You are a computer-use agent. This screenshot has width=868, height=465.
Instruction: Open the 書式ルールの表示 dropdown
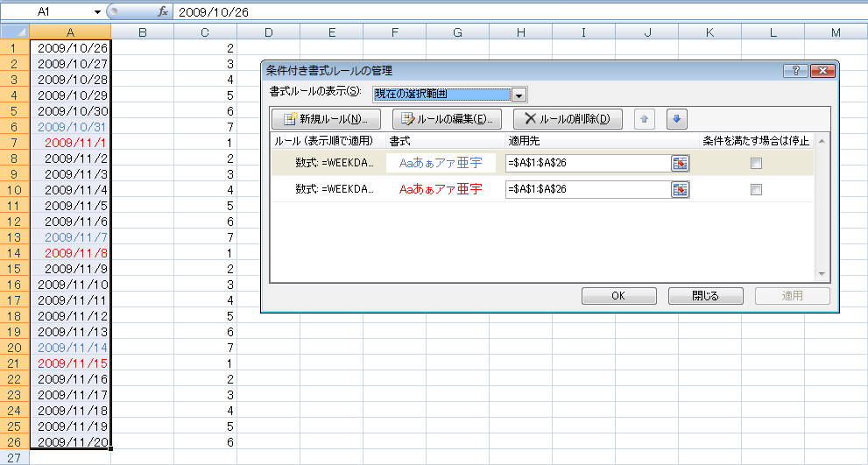pos(519,95)
